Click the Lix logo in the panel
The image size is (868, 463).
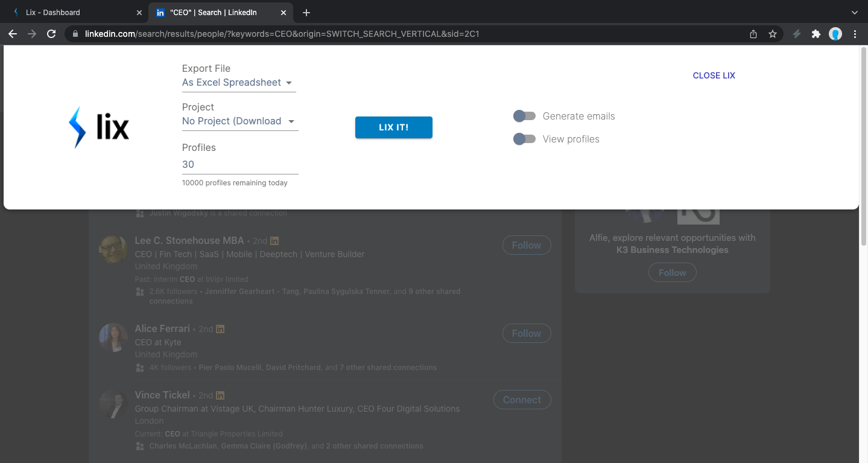(99, 127)
